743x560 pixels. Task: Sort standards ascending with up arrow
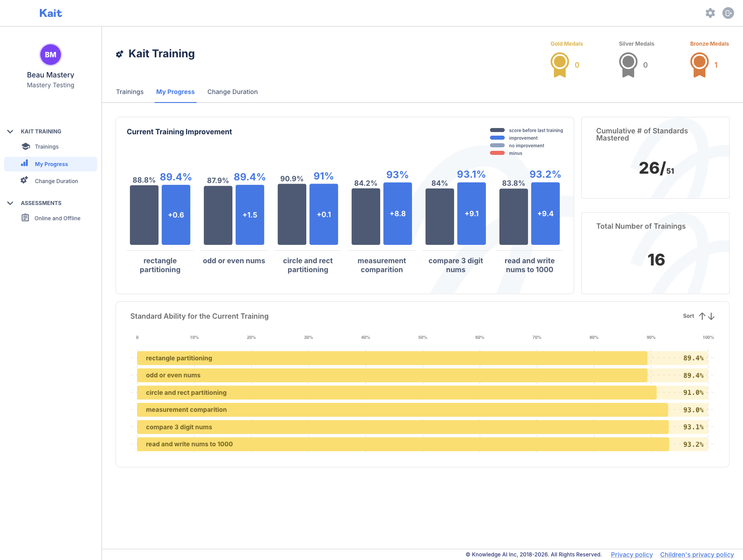[x=702, y=316]
